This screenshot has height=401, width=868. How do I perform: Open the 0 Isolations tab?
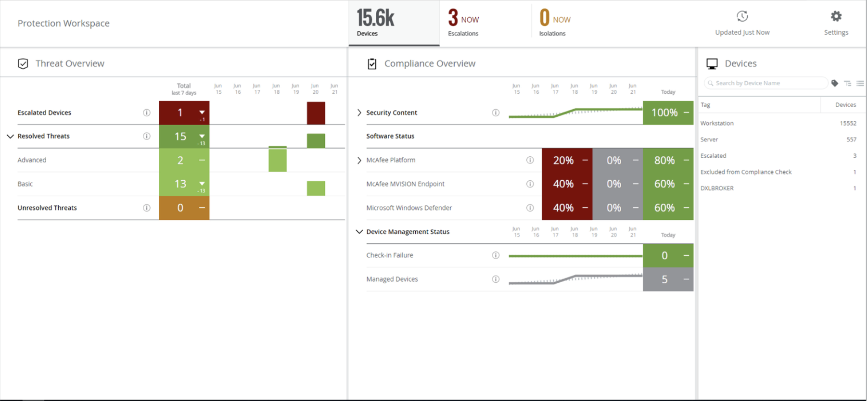click(x=575, y=23)
